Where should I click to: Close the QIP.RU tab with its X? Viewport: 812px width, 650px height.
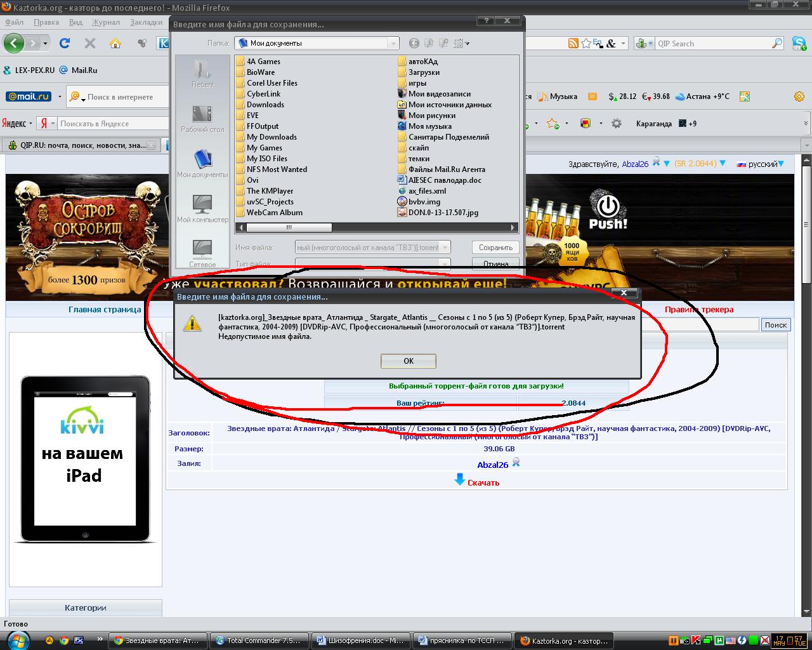[x=152, y=145]
